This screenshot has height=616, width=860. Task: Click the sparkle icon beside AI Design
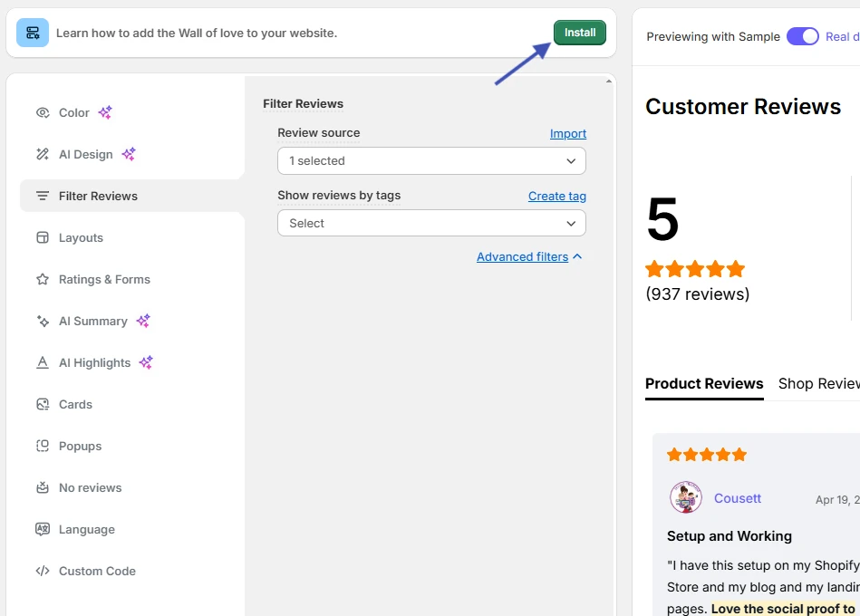pyautogui.click(x=129, y=154)
